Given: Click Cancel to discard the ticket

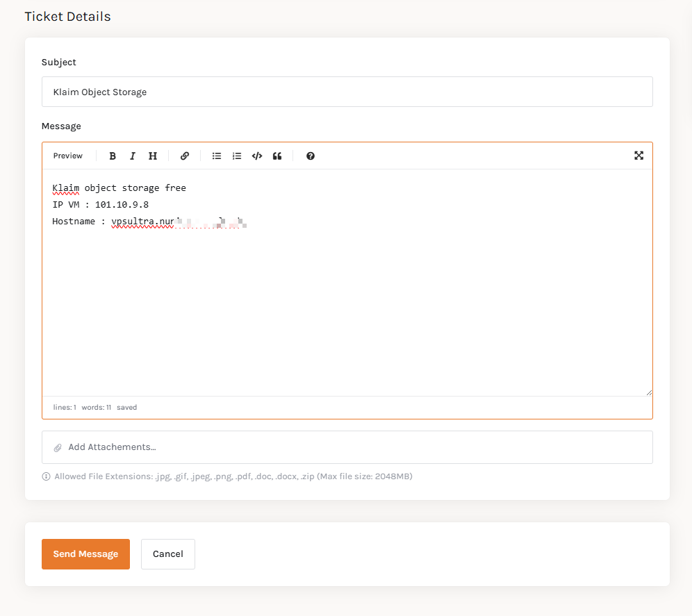Looking at the screenshot, I should (x=167, y=553).
